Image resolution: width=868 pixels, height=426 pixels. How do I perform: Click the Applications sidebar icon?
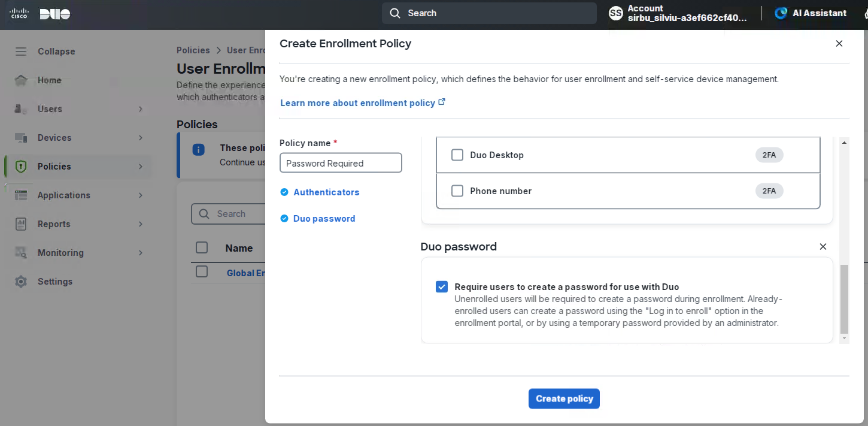pyautogui.click(x=21, y=195)
